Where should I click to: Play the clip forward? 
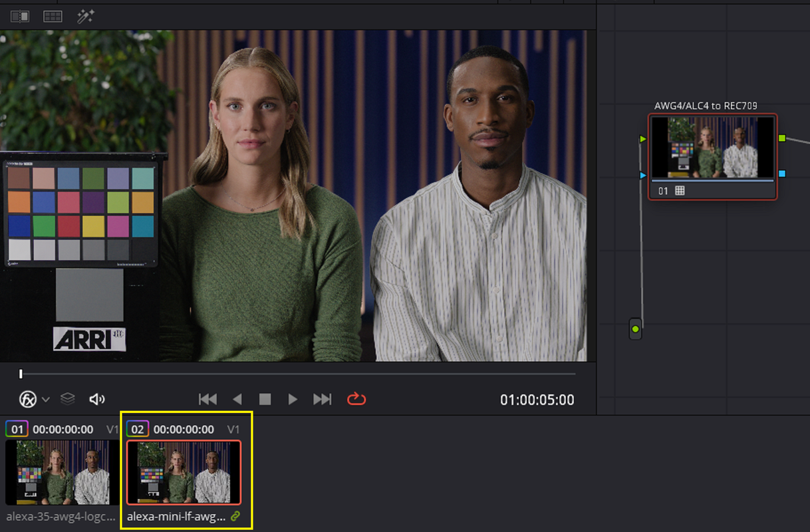click(x=293, y=399)
